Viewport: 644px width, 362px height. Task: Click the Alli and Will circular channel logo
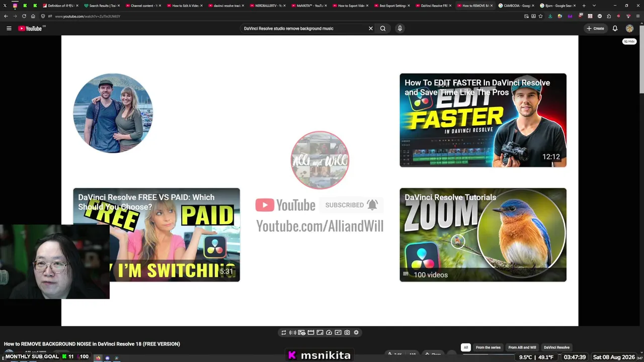pos(319,160)
